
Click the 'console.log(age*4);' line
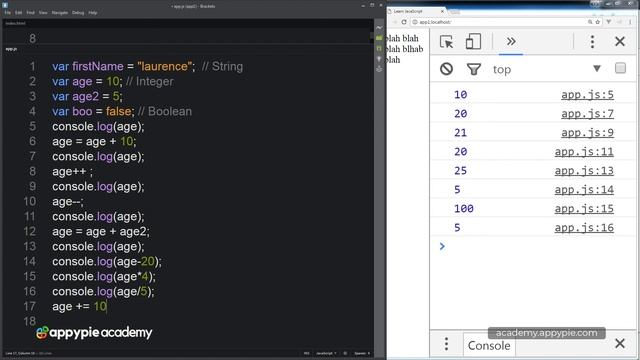[104, 277]
